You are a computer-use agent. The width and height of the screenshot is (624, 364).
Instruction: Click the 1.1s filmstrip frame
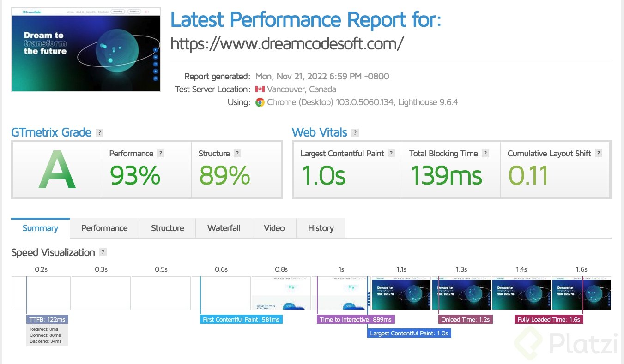(401, 293)
